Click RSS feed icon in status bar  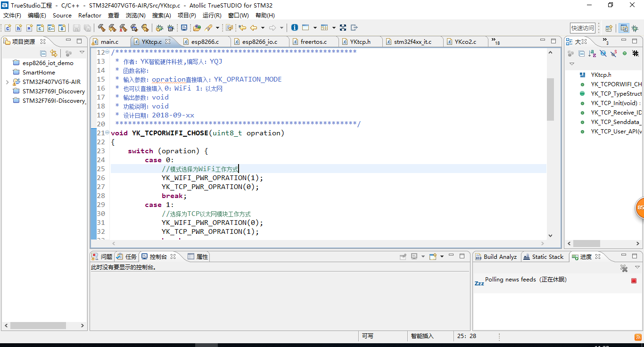[x=637, y=337]
